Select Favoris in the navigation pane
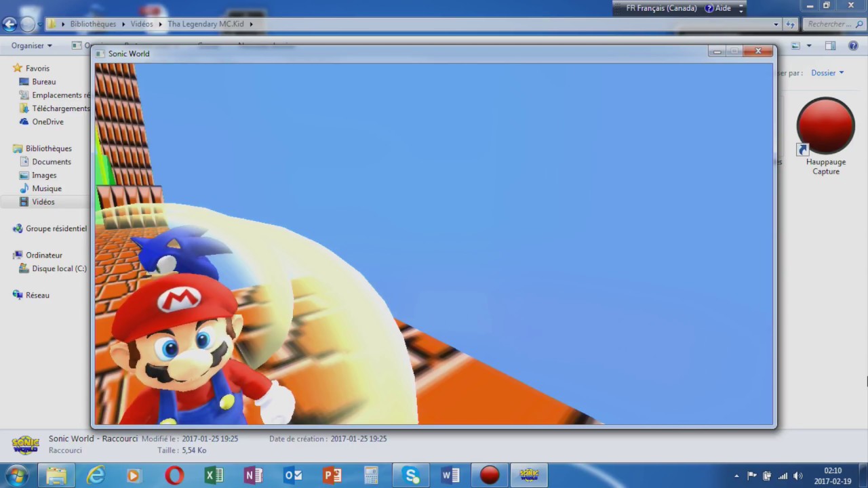The image size is (868, 488). [x=37, y=68]
